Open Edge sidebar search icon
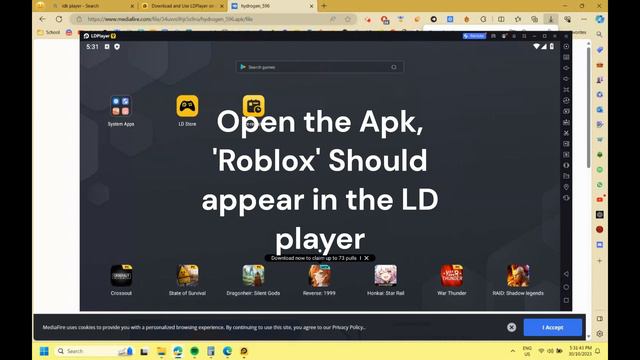 click(599, 35)
